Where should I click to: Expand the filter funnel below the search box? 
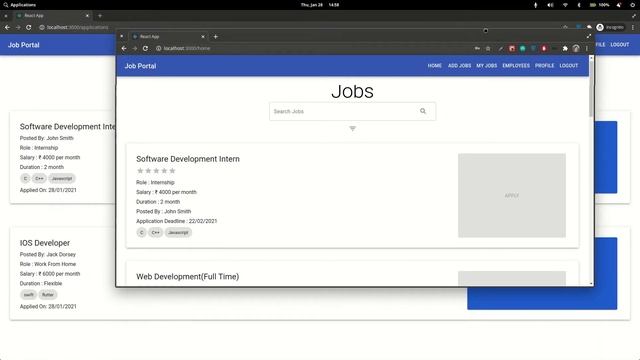353,129
